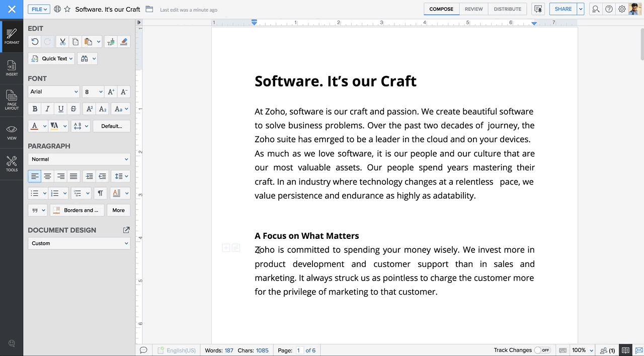The width and height of the screenshot is (644, 356).
Task: Star this document as favorite
Action: [x=67, y=9]
